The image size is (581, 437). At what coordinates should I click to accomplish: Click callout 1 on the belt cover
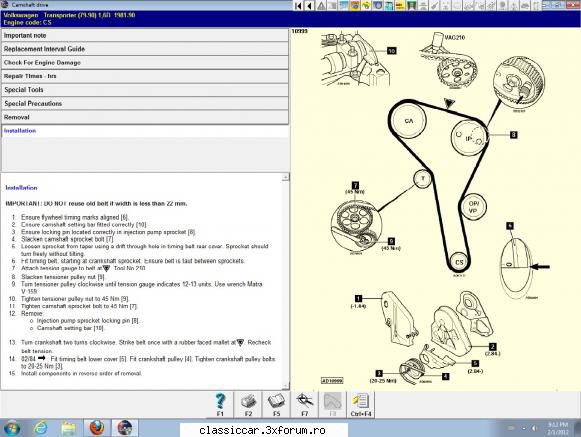point(358,298)
